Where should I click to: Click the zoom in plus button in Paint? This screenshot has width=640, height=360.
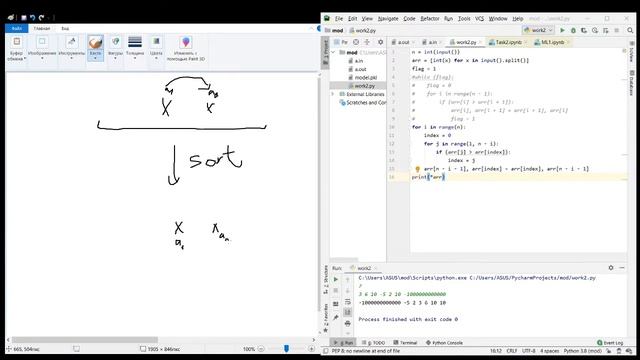pos(311,349)
